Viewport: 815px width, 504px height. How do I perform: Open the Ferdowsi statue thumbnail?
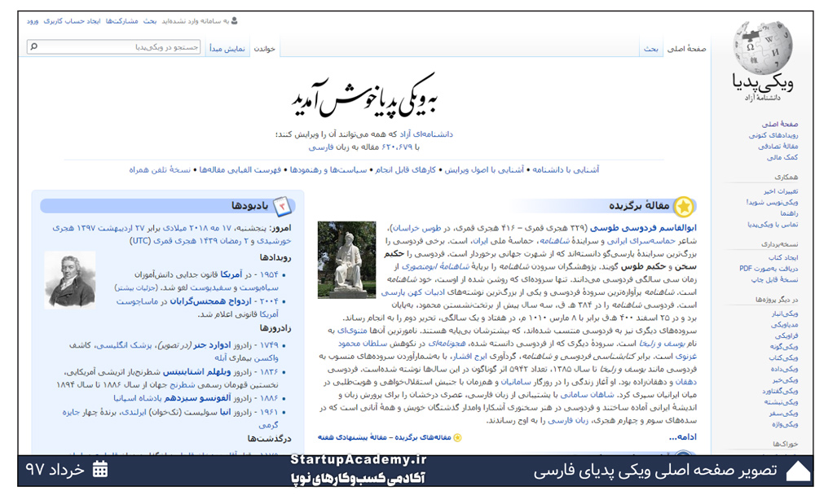click(x=346, y=260)
